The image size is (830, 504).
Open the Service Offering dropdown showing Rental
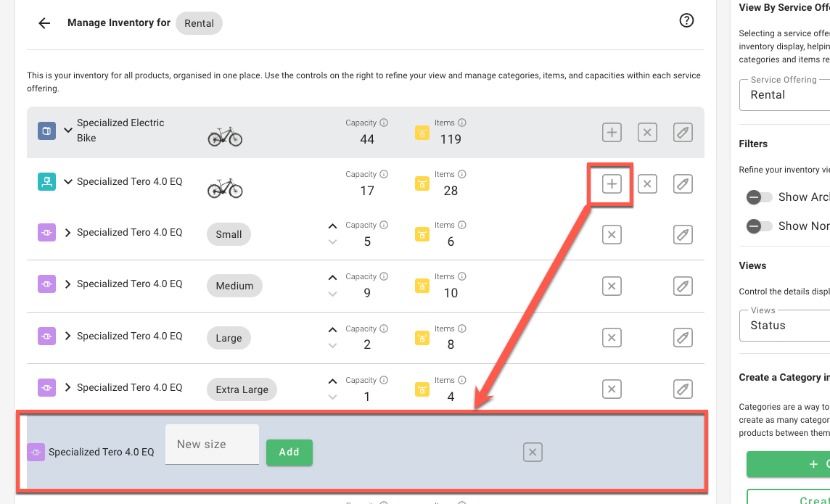(x=784, y=95)
